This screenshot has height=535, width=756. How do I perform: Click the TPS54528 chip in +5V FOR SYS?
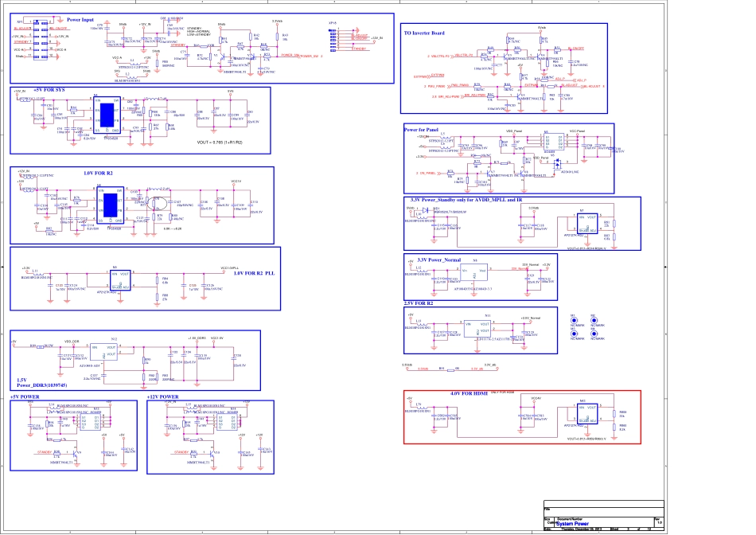[107, 115]
